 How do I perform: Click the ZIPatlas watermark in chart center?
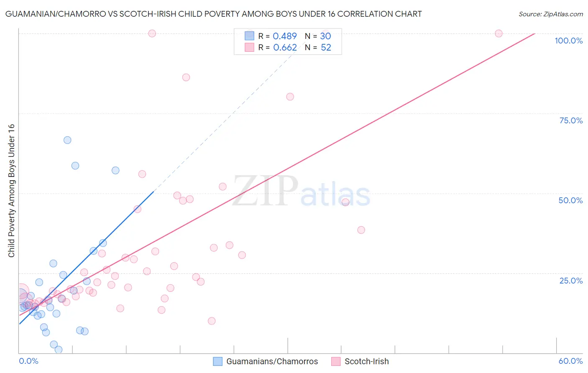click(x=301, y=192)
